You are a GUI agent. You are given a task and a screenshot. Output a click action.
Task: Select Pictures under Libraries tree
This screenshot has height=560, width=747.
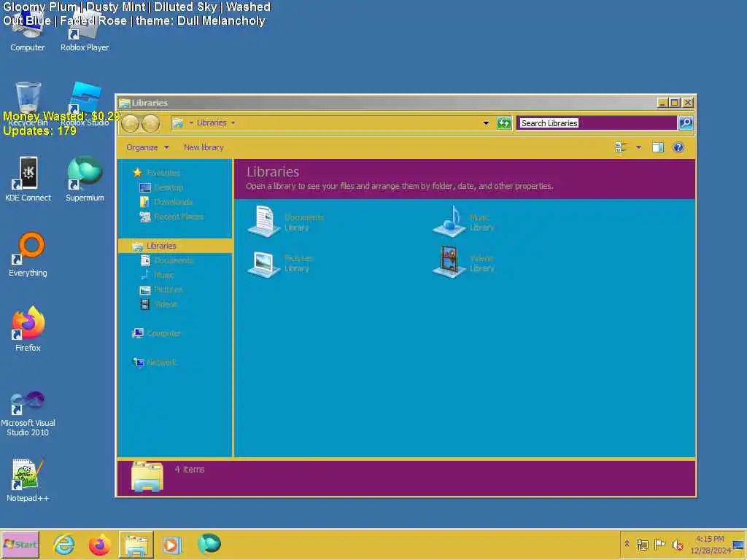point(168,289)
